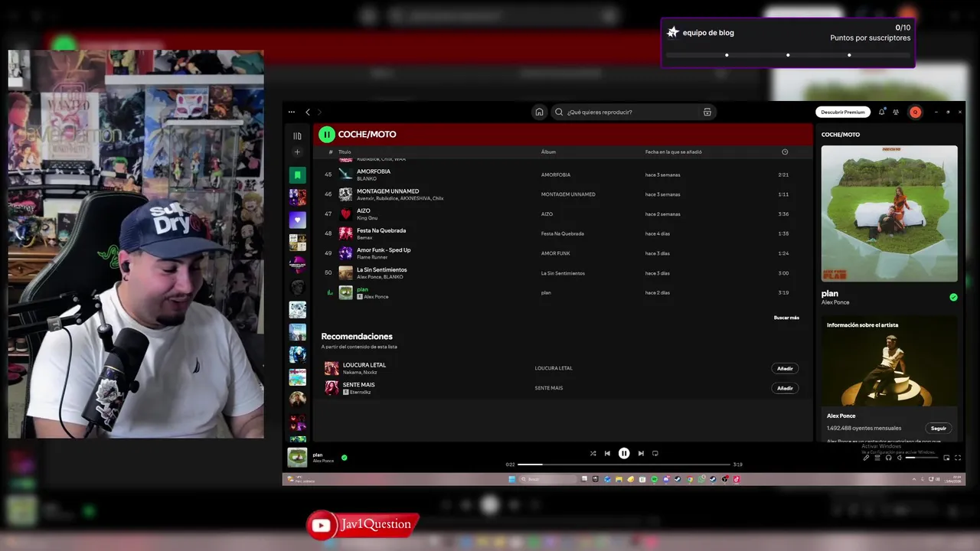Toggle saved checkmark in bottom player bar
The width and height of the screenshot is (980, 551).
point(344,458)
